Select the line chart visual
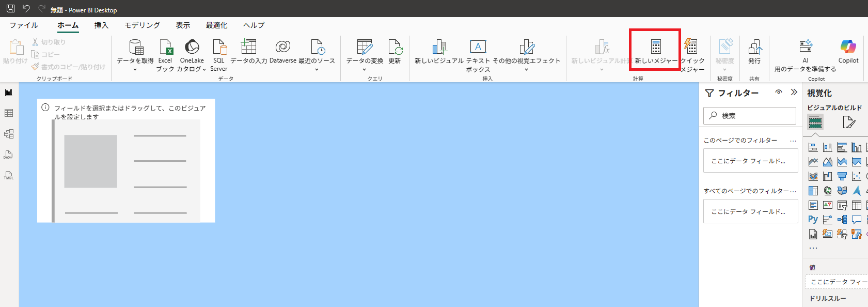Image resolution: width=868 pixels, height=307 pixels. click(813, 162)
